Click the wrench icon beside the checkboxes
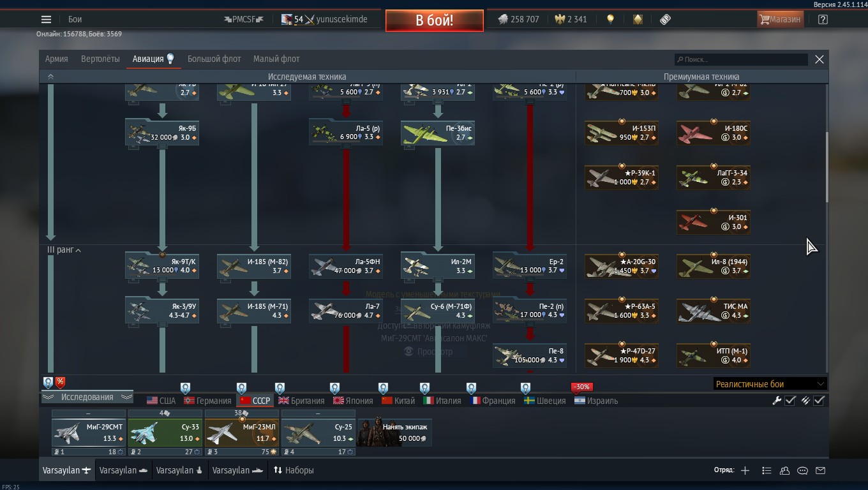 777,401
